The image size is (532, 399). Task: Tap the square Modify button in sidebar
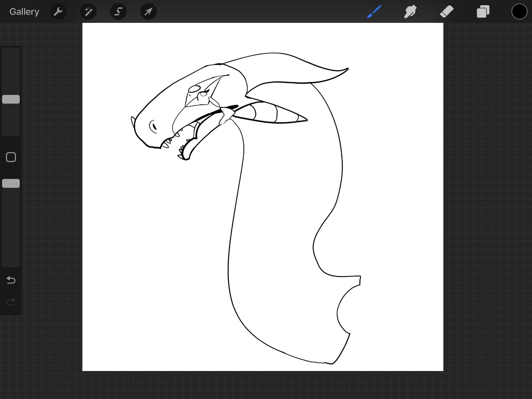[x=11, y=157]
